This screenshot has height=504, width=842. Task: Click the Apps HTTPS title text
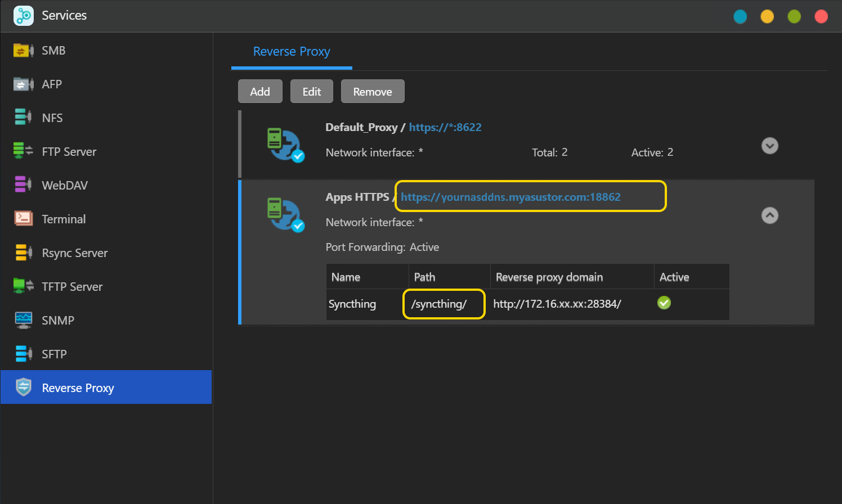357,197
